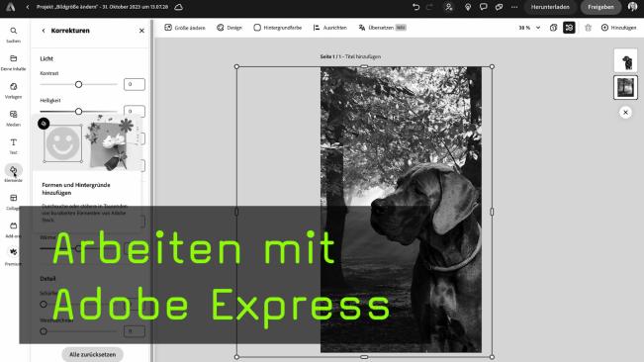Open the lightbulb tips icon

tap(467, 7)
